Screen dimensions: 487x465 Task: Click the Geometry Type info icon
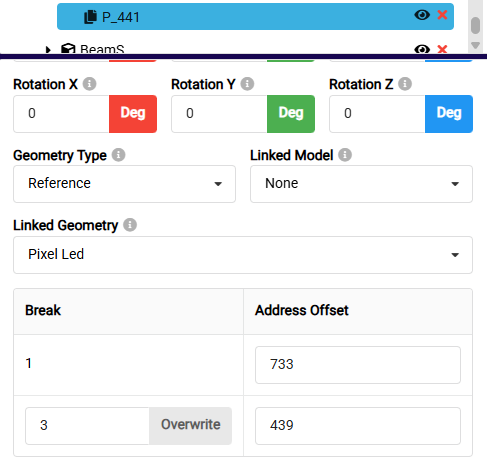[118, 155]
